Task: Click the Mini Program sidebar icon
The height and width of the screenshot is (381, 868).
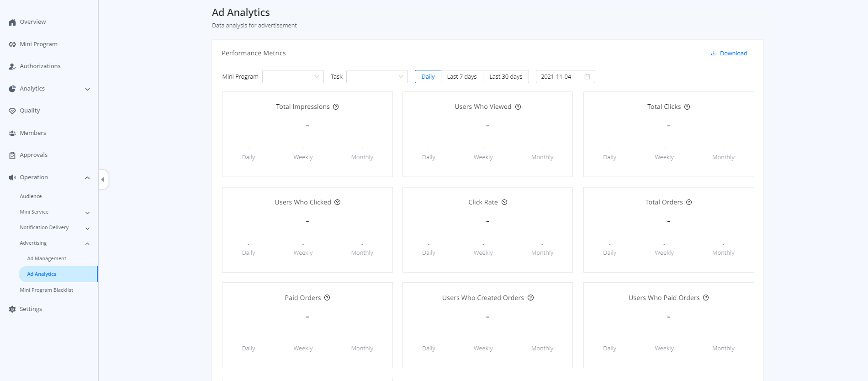Action: tap(12, 44)
